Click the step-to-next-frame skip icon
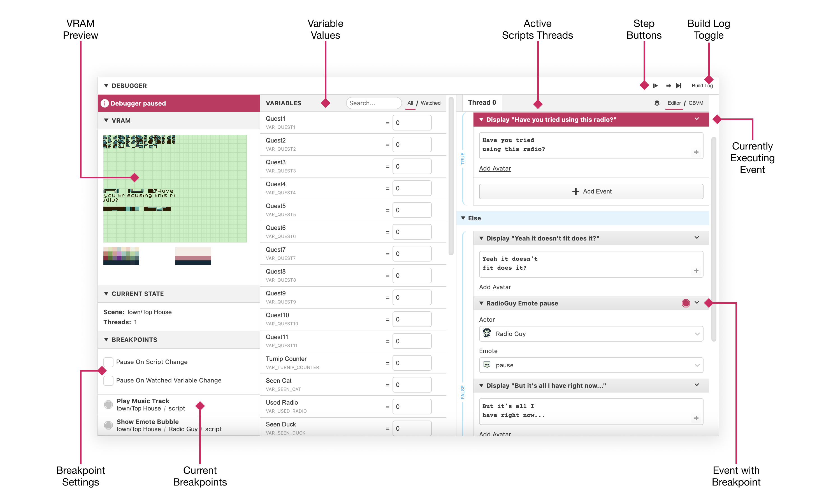 click(x=679, y=86)
